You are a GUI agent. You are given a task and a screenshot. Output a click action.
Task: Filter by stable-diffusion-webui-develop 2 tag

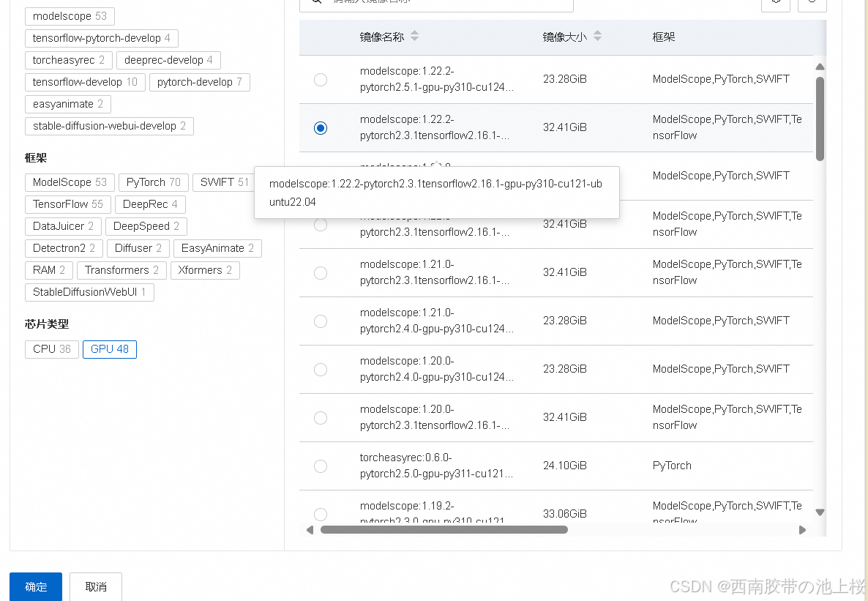(x=109, y=126)
